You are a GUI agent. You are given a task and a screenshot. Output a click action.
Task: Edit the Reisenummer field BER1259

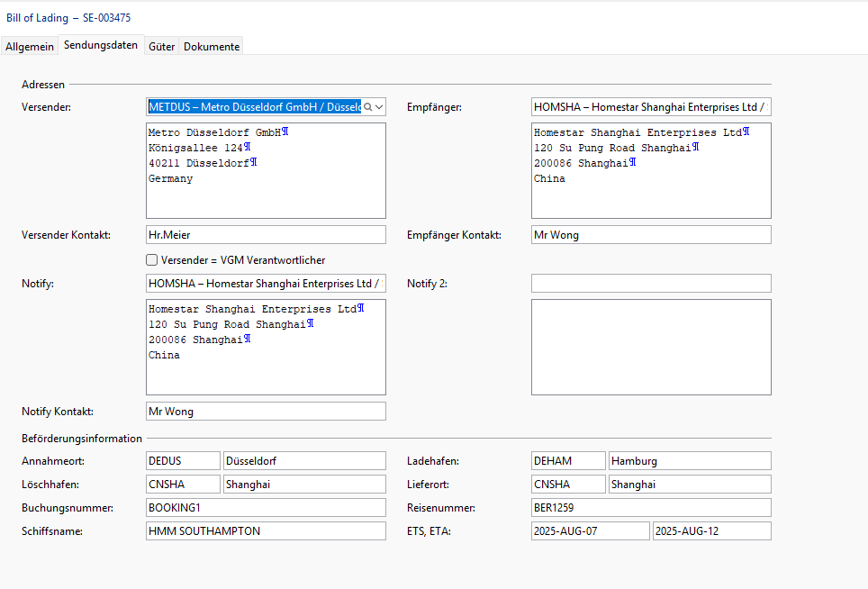(651, 508)
